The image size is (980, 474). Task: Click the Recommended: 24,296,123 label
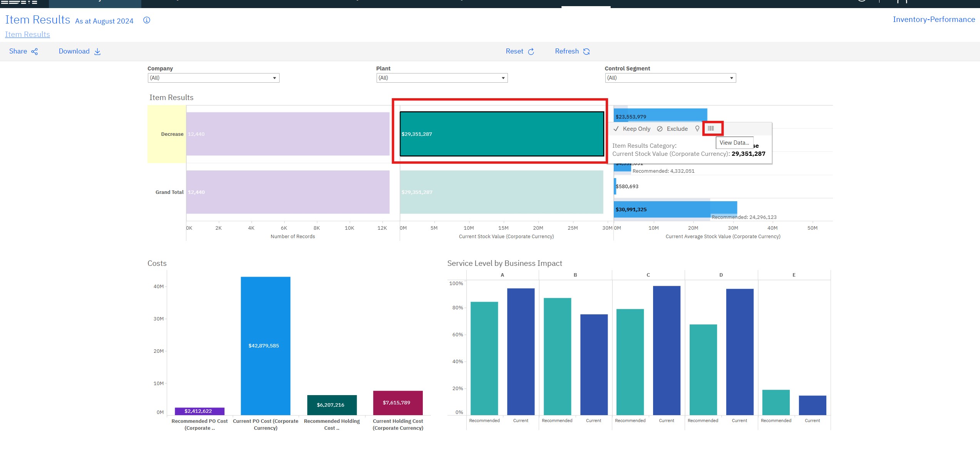(744, 217)
